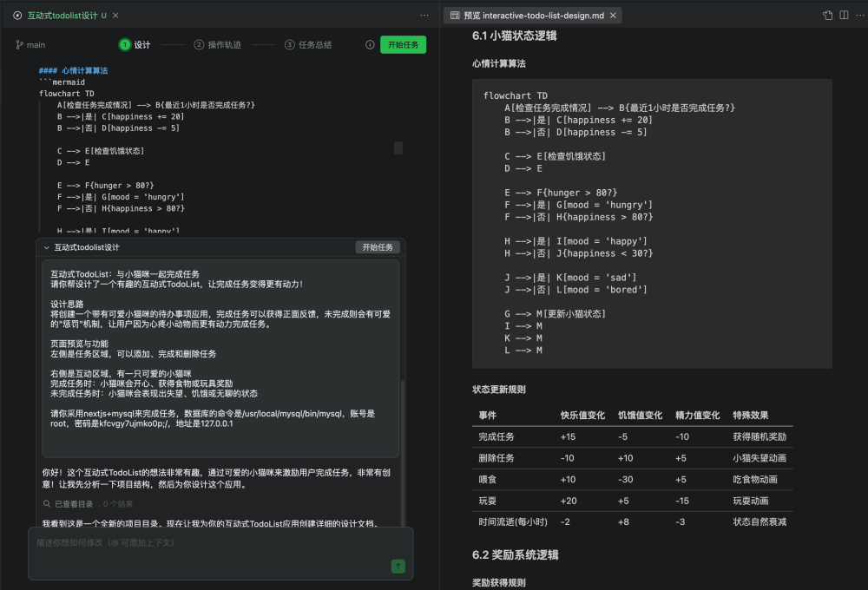This screenshot has height=590, width=868.
Task: Click the code editor scrollbar on the left panel
Action: pos(398,147)
